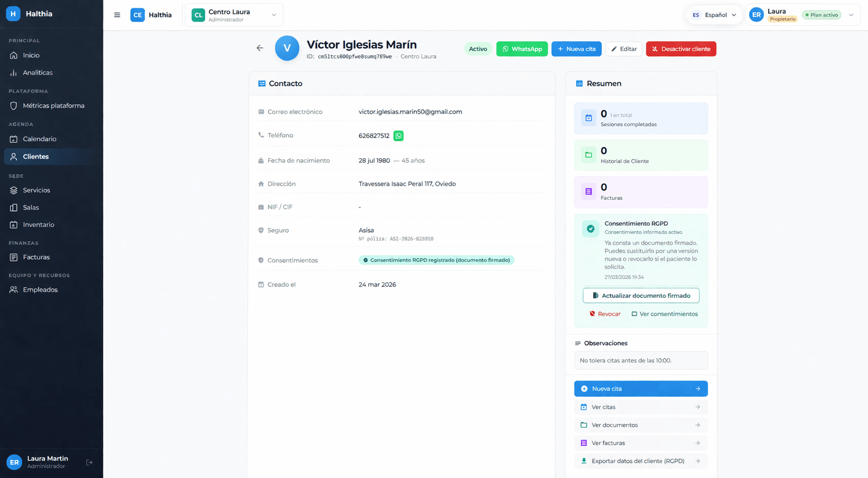
Task: Click the Observaciones note text box
Action: (640, 360)
